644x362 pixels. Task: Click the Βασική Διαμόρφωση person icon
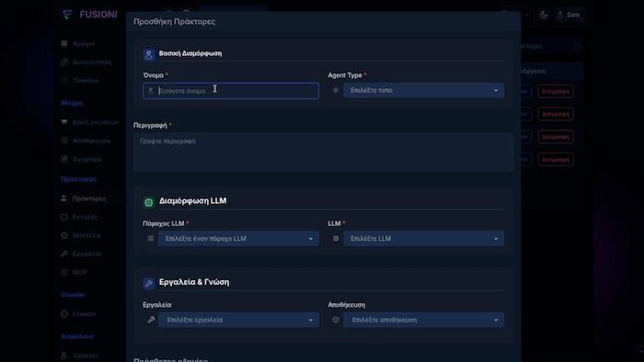(x=149, y=53)
